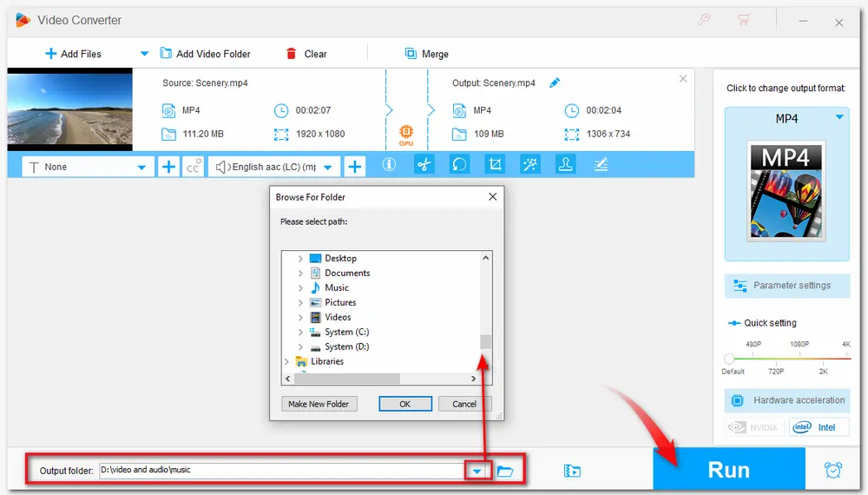
Task: Expand the Pictures tree node
Action: (300, 302)
